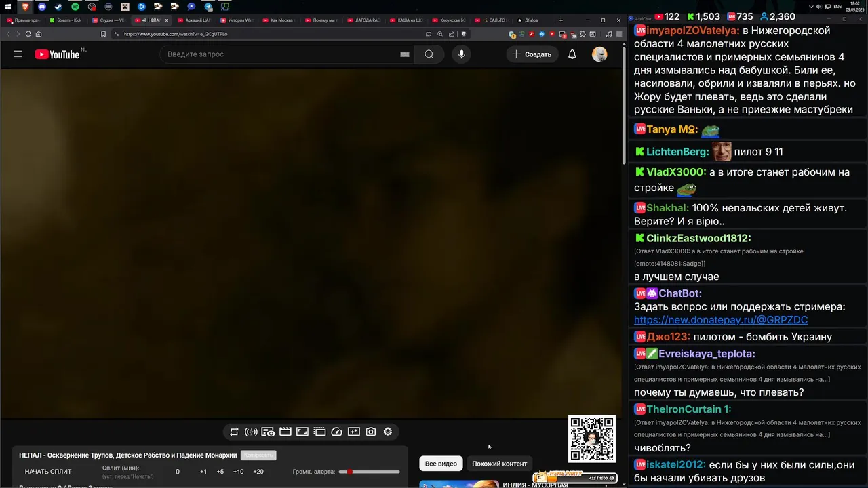Open YouTube notifications bell
868x488 pixels.
572,54
